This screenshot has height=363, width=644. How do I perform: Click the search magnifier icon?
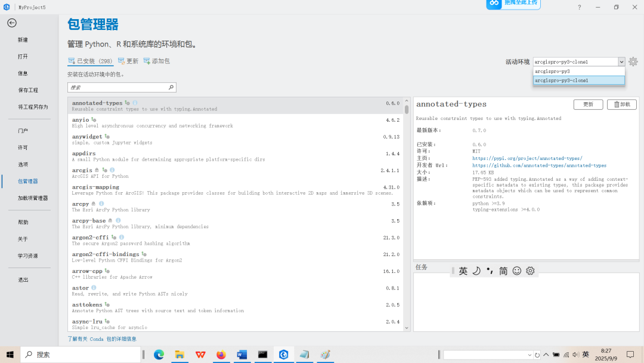click(x=171, y=87)
